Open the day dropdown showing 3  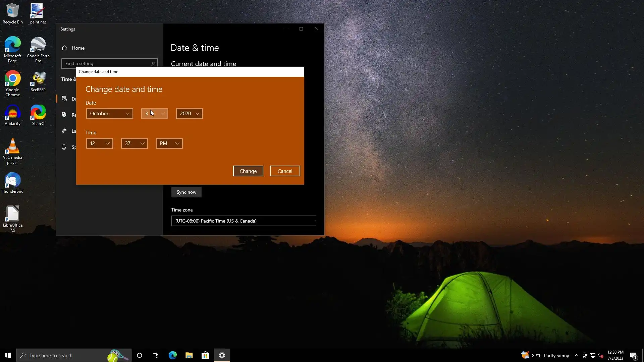[154, 114]
